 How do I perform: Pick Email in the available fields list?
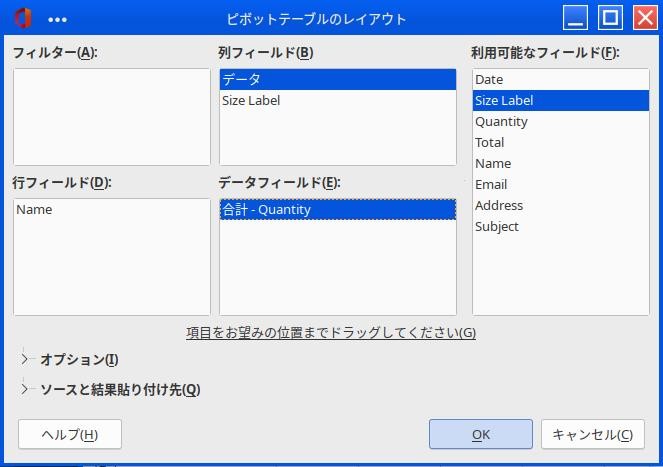(491, 184)
